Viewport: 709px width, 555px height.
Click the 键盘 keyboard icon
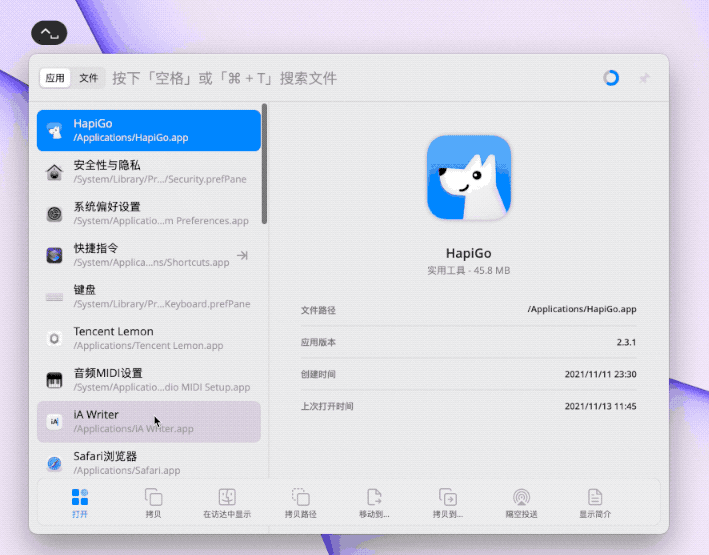(54, 297)
